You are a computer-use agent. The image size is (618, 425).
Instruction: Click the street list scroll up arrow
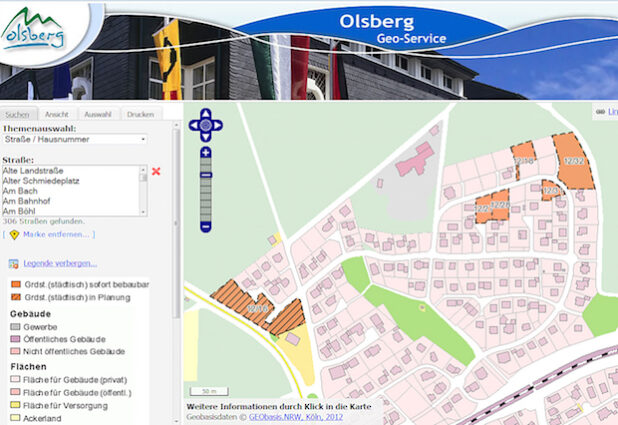tap(143, 170)
